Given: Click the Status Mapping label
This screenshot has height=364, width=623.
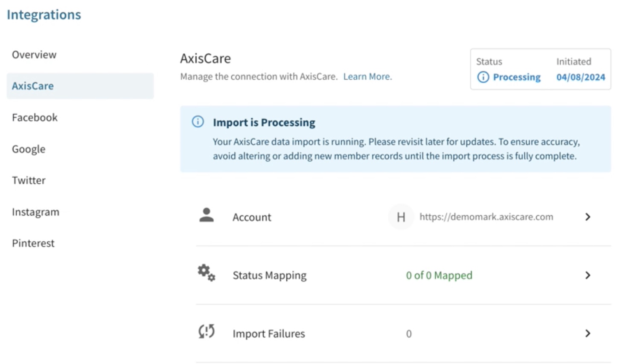Looking at the screenshot, I should (270, 275).
